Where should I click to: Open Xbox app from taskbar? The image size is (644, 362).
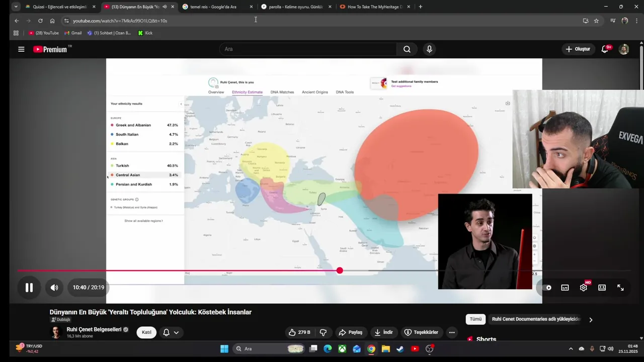pyautogui.click(x=342, y=348)
